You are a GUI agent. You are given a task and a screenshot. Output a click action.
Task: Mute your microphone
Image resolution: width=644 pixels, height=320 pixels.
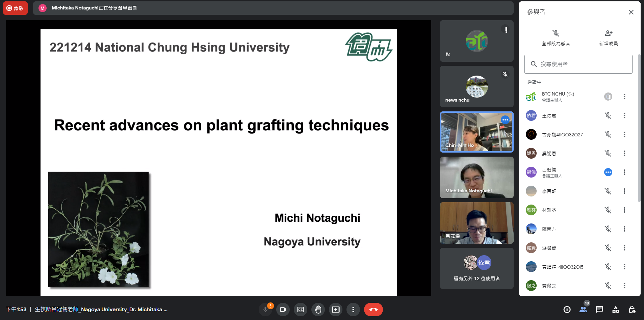tap(265, 309)
